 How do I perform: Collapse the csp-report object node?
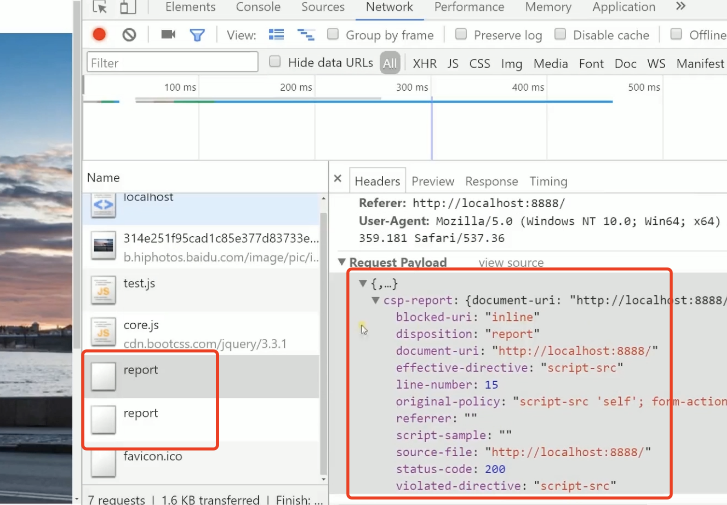(376, 300)
